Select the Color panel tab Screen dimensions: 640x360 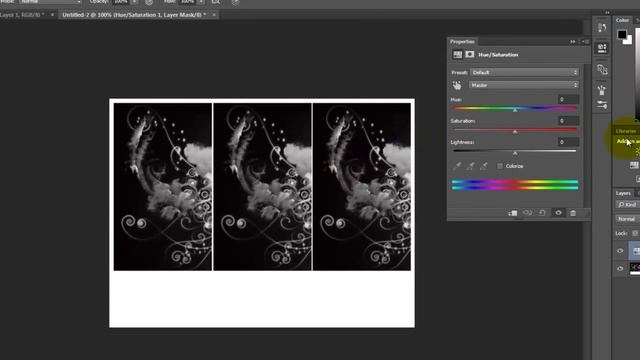622,20
